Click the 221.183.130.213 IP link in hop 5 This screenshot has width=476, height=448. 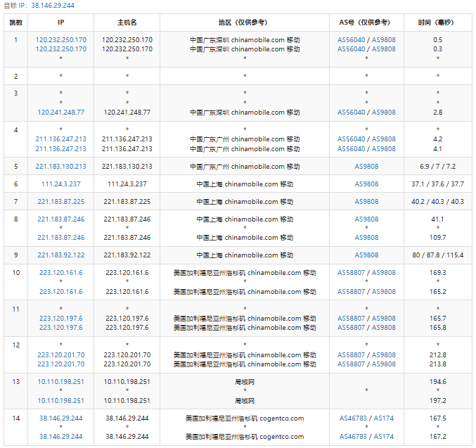tap(61, 167)
